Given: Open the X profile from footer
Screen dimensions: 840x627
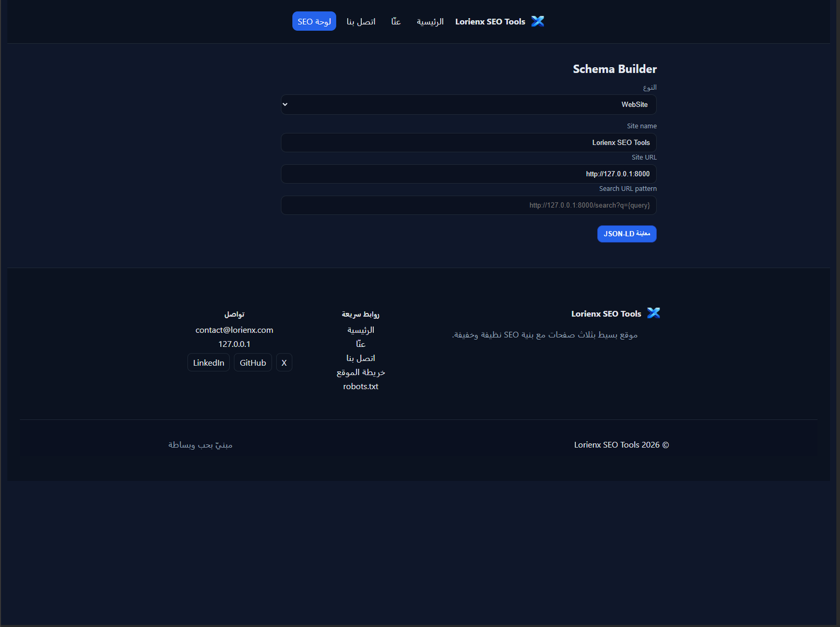Looking at the screenshot, I should point(284,362).
